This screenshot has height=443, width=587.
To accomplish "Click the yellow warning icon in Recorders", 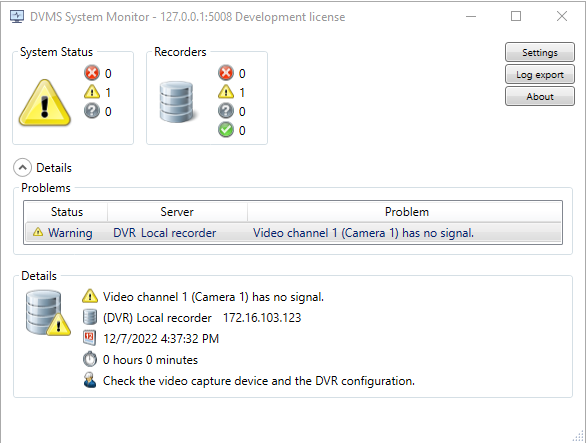I will point(226,92).
